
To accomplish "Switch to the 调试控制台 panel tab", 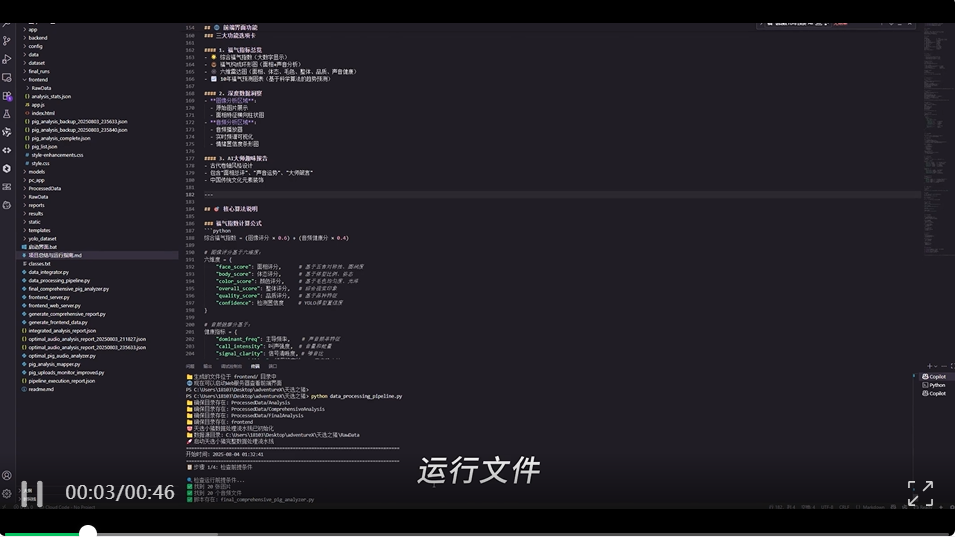I will pyautogui.click(x=231, y=367).
